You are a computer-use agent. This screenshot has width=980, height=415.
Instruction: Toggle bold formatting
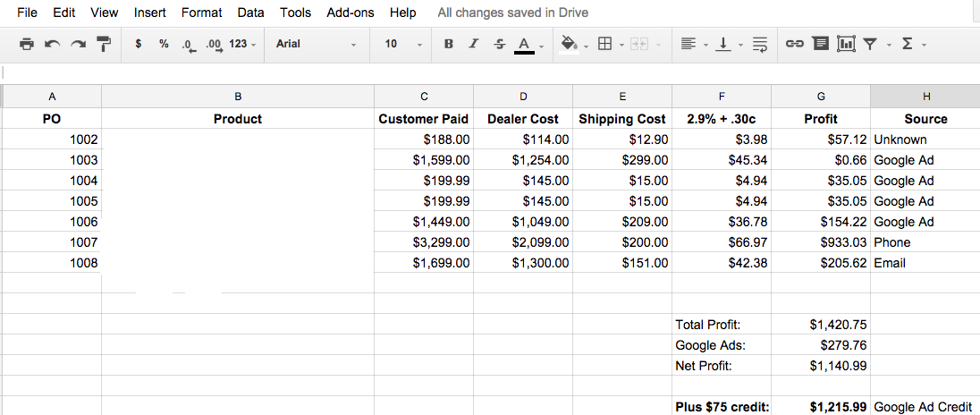[x=448, y=44]
